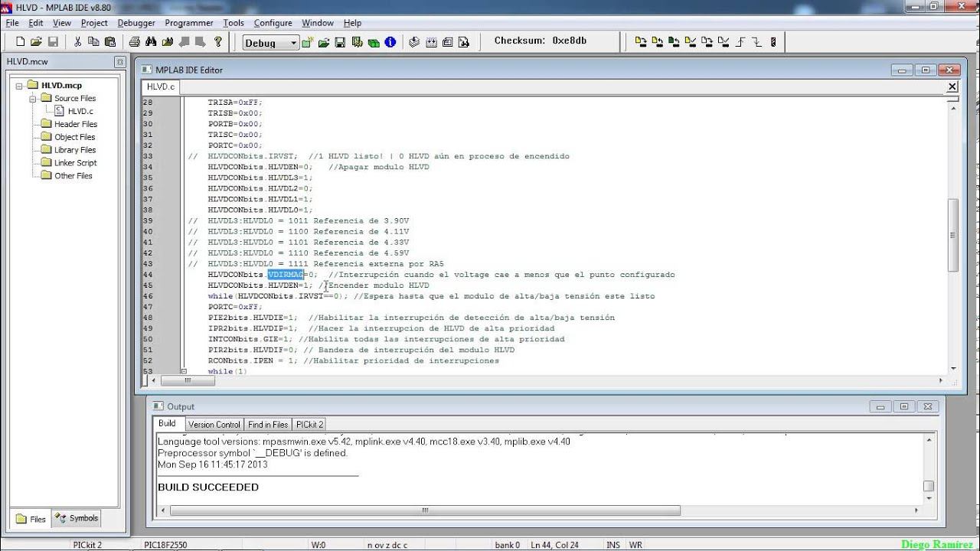The width and height of the screenshot is (980, 551).
Task: Select the Build output tab
Action: (x=167, y=424)
